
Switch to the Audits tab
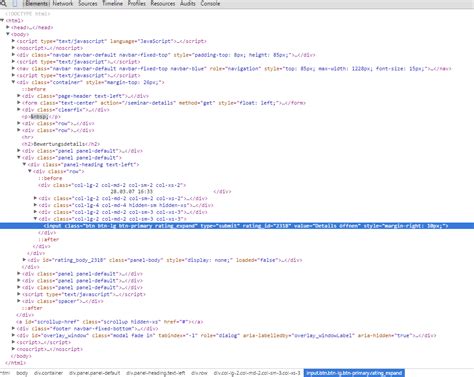click(x=188, y=3)
